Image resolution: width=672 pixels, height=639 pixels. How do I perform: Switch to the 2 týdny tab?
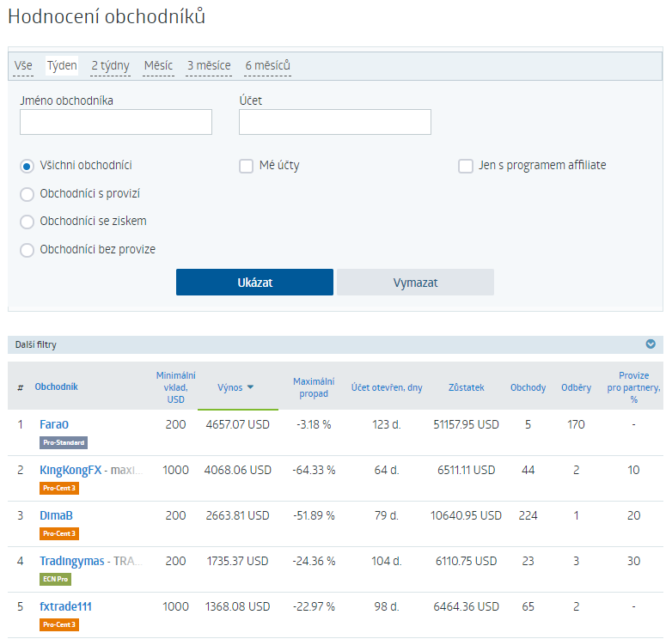110,65
